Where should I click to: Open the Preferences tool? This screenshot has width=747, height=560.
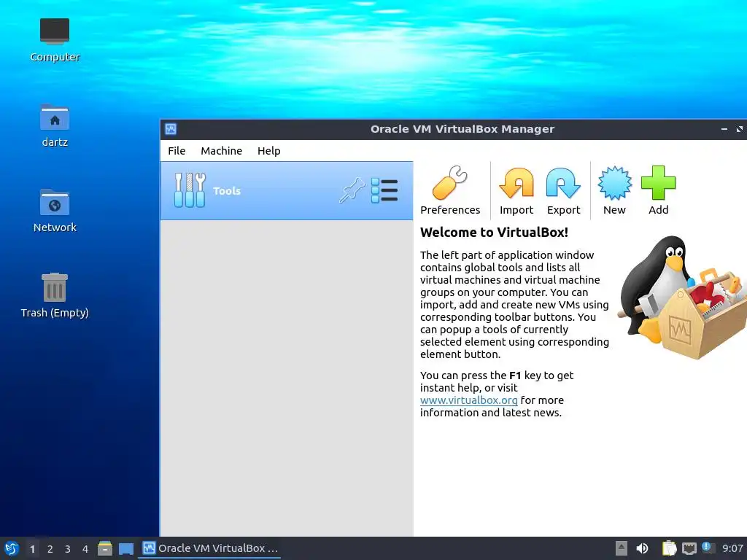pos(449,191)
